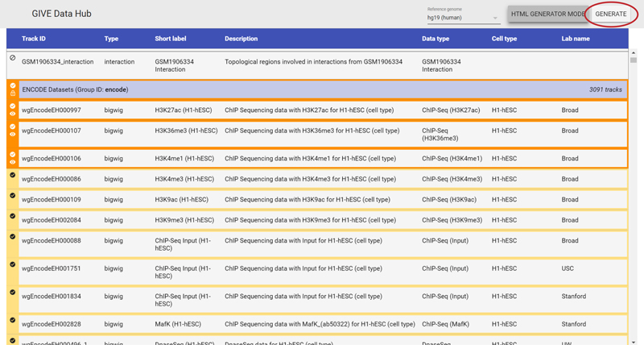The height and width of the screenshot is (345, 644).
Task: Click description of MafK_(ab50322) ChIP data
Action: click(320, 324)
